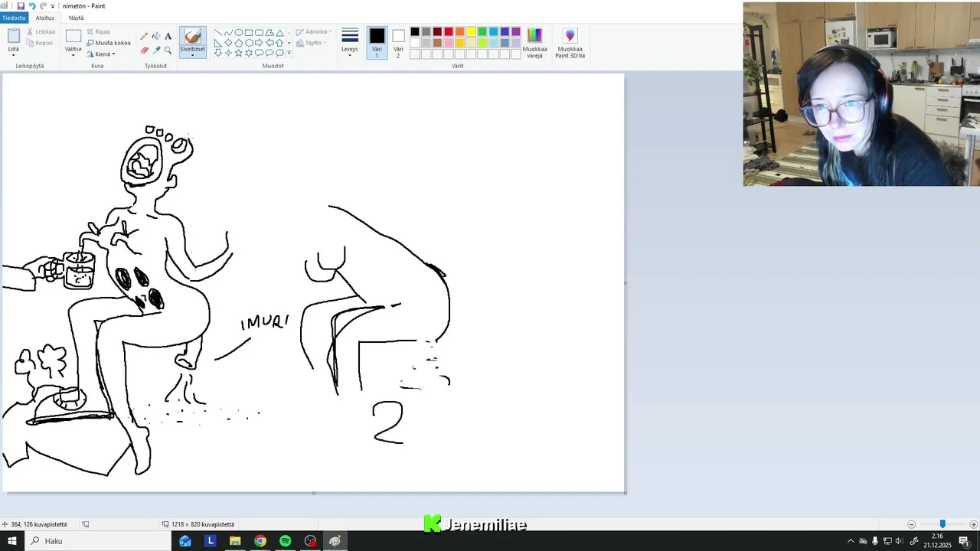Open Spotify from the taskbar
980x551 pixels.
(x=285, y=541)
